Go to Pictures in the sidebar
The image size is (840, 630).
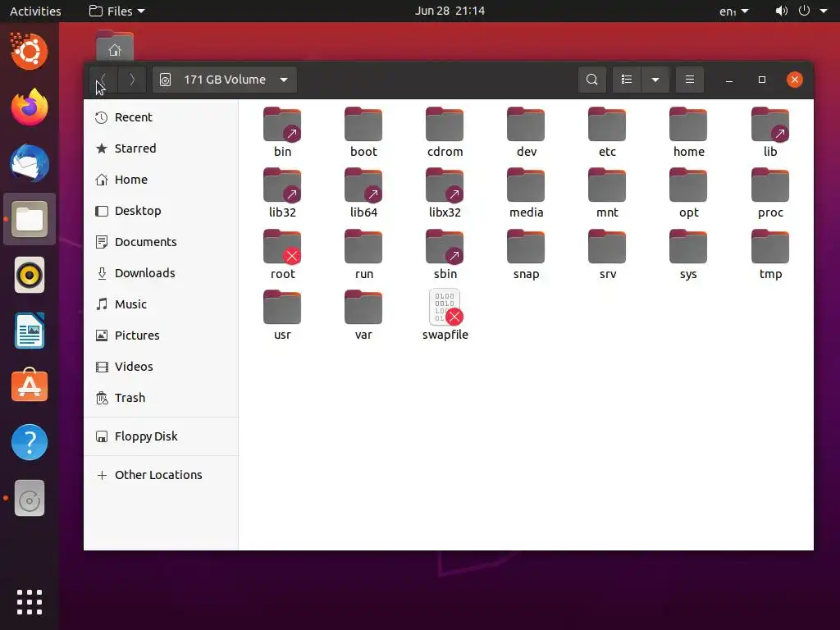coord(161,336)
